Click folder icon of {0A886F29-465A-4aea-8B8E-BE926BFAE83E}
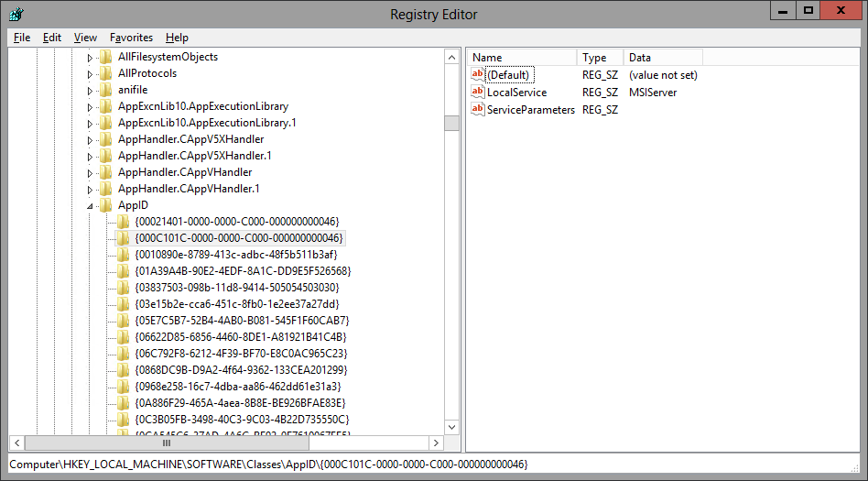 pos(123,403)
